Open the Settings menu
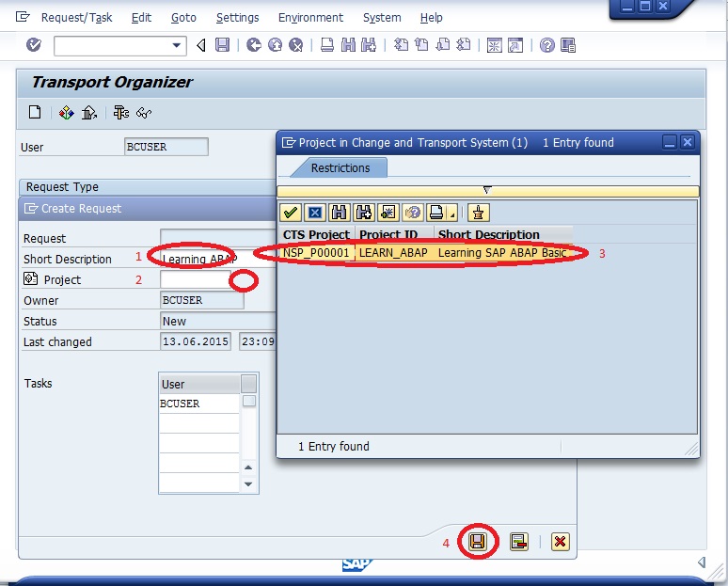Screen dimensions: 728x586 [238, 18]
